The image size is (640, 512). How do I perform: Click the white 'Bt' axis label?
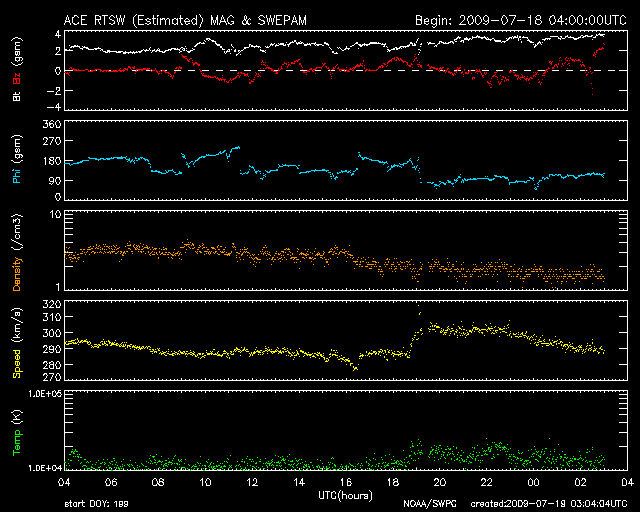click(17, 96)
